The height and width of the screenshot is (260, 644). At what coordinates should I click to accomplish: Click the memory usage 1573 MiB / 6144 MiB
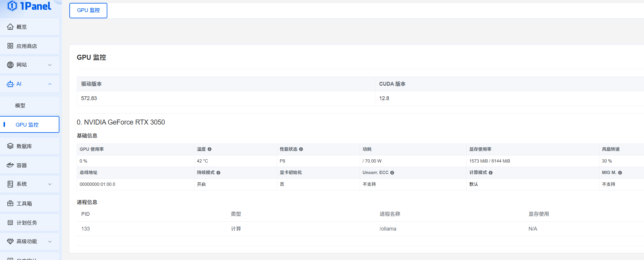[x=490, y=161]
